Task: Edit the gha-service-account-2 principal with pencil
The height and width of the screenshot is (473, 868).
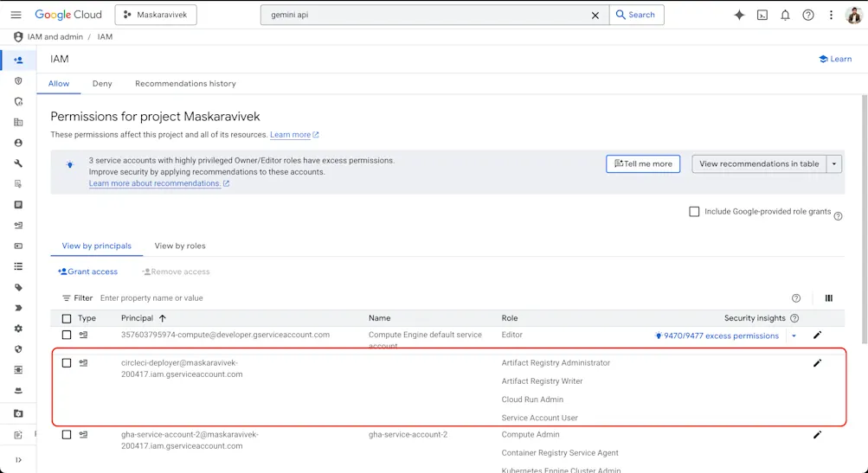Action: click(817, 435)
